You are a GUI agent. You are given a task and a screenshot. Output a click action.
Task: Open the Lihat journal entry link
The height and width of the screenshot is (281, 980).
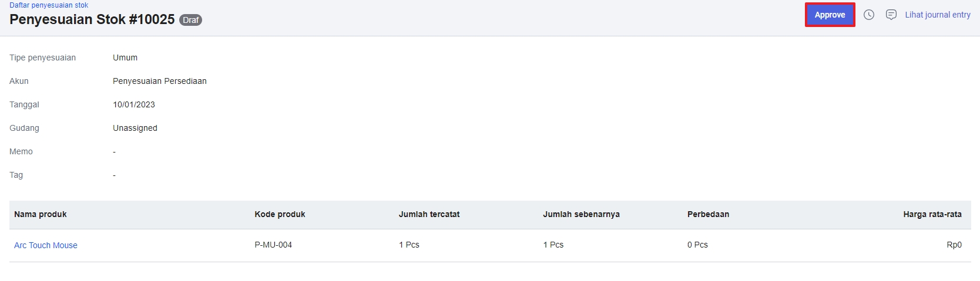(938, 15)
